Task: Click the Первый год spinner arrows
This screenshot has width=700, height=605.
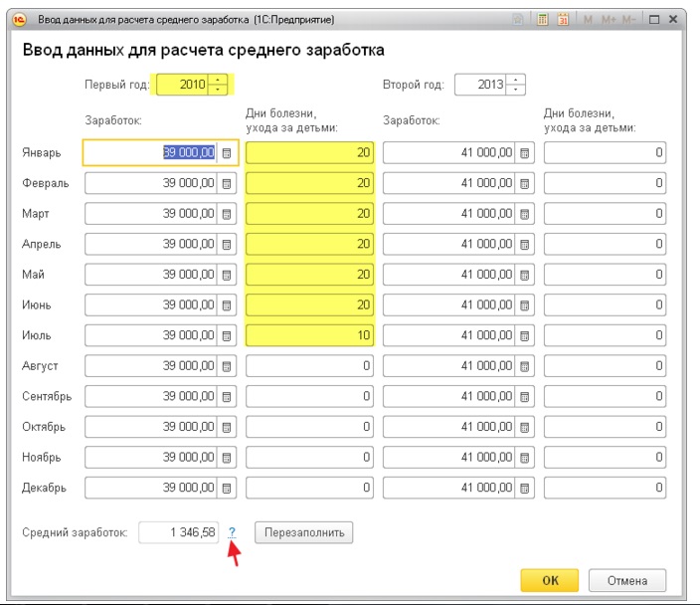Action: pos(218,85)
